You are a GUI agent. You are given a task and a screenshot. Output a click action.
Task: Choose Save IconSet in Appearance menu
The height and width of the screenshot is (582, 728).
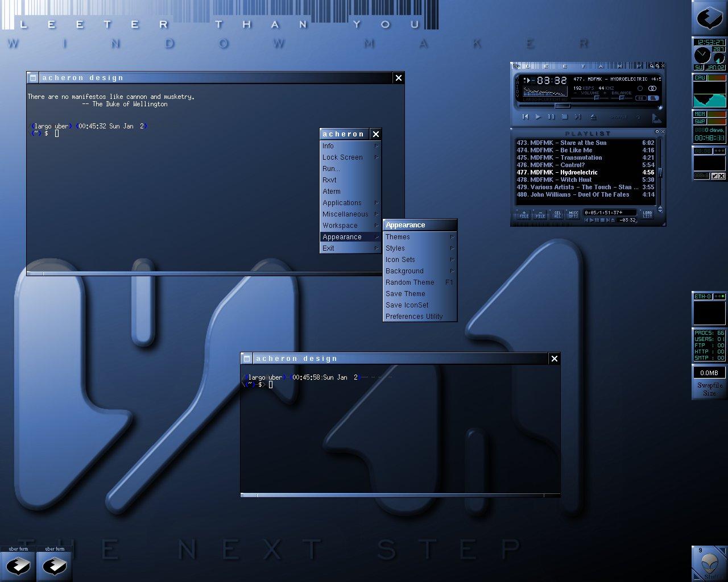(420, 305)
